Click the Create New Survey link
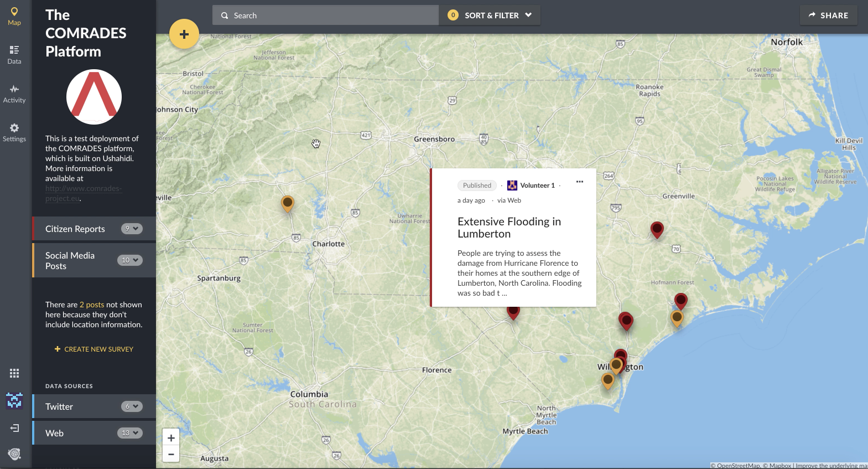The width and height of the screenshot is (868, 469). 94,349
